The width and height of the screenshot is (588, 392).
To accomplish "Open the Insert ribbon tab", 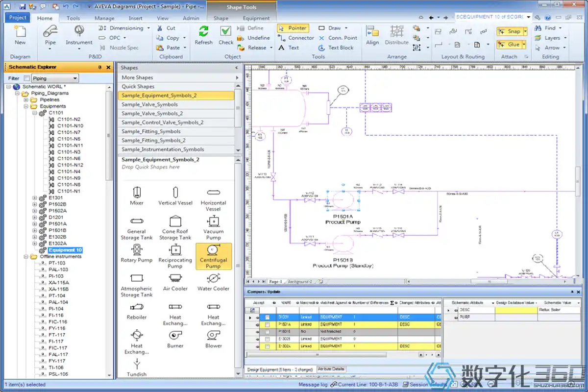I will click(135, 18).
